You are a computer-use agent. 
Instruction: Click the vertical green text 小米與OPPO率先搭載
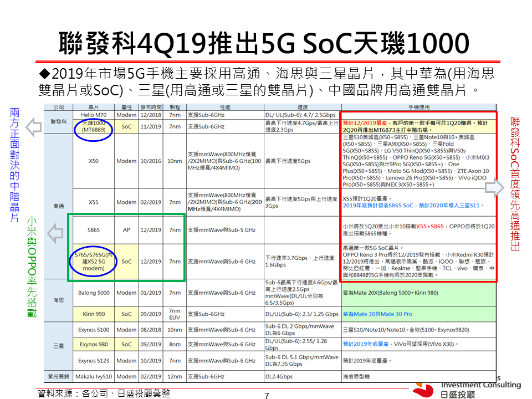click(x=32, y=267)
